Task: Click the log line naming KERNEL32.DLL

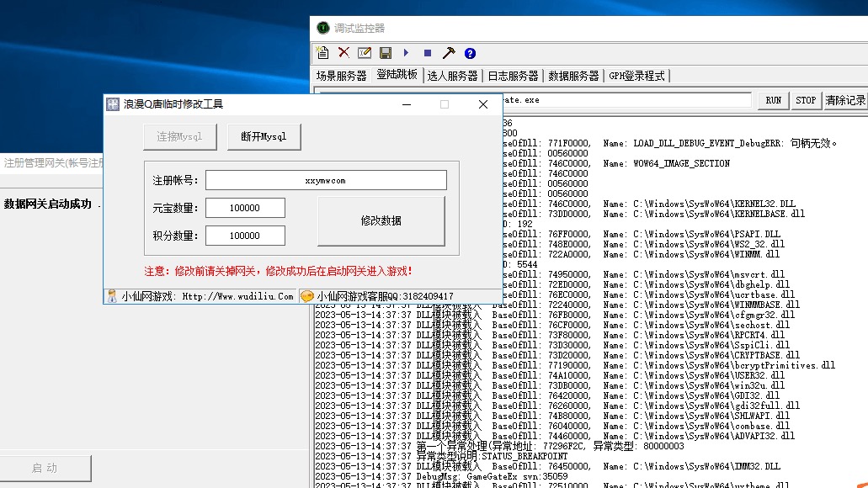Action: click(x=649, y=204)
